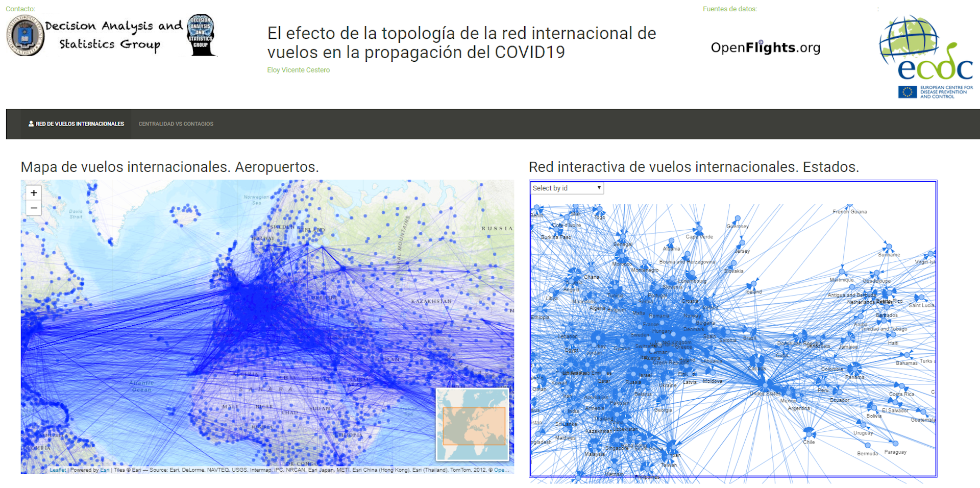Select the Guernsey node in the network
Viewport: 980px width, 488px height.
pos(738,218)
